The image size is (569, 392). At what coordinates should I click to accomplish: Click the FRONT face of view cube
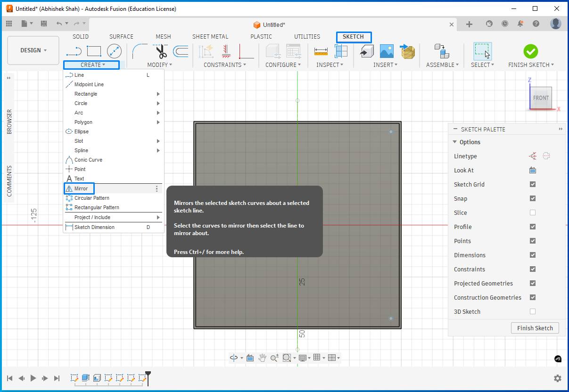click(x=541, y=98)
